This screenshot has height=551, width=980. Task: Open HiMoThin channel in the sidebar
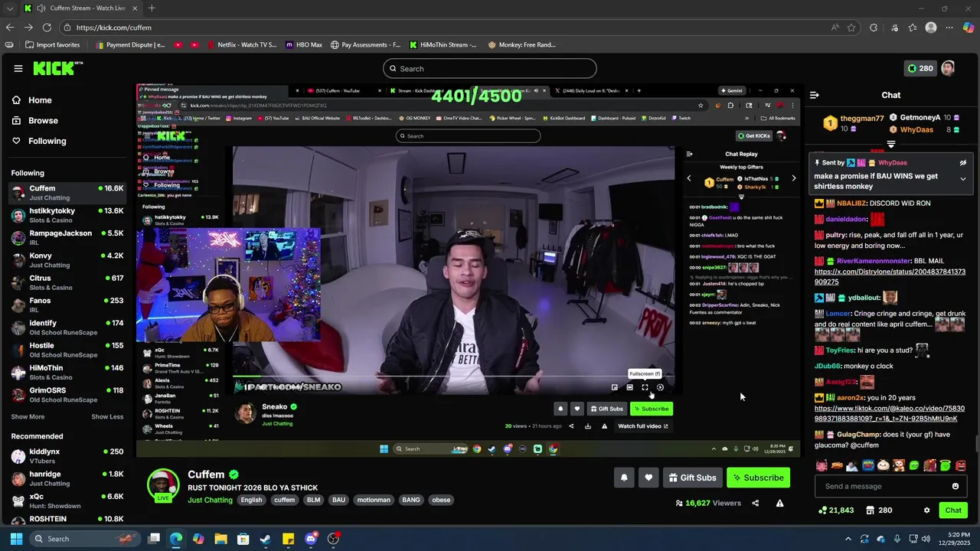[67, 373]
